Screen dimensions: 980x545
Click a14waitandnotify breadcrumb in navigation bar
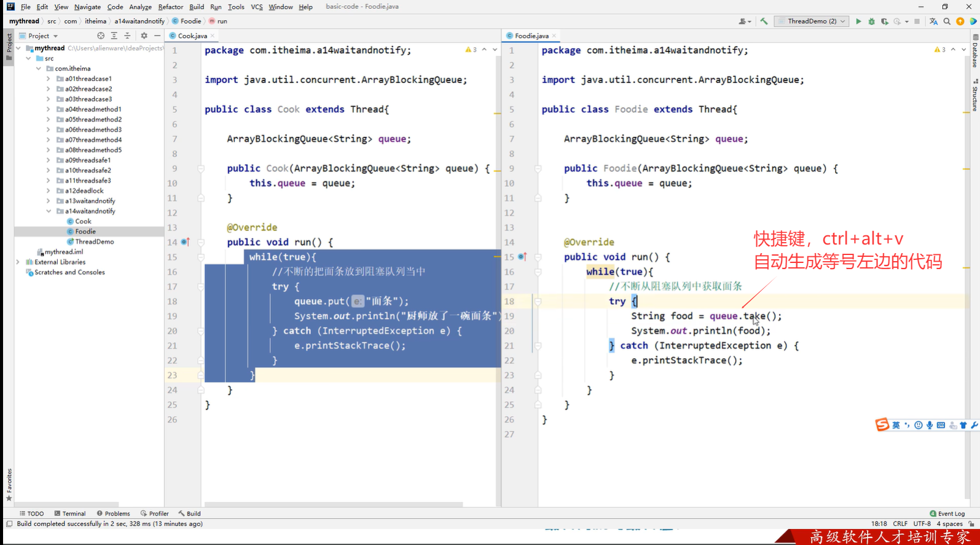click(x=139, y=22)
